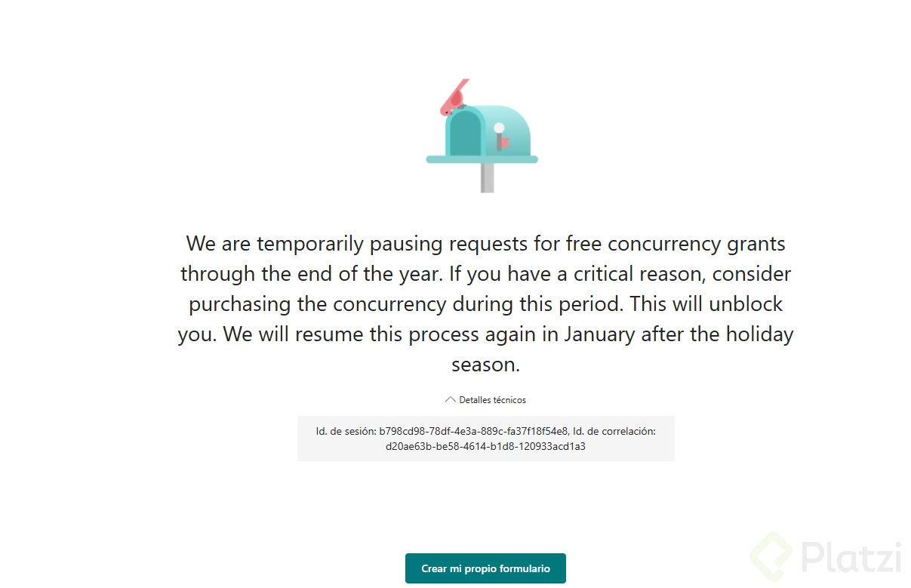
Task: Click the gray technical details box
Action: pos(485,439)
